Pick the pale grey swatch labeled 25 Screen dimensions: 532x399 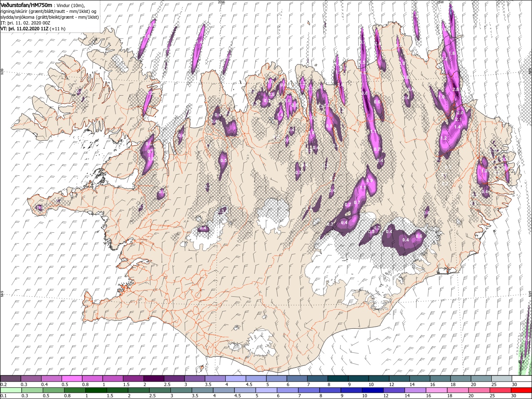click(501, 379)
